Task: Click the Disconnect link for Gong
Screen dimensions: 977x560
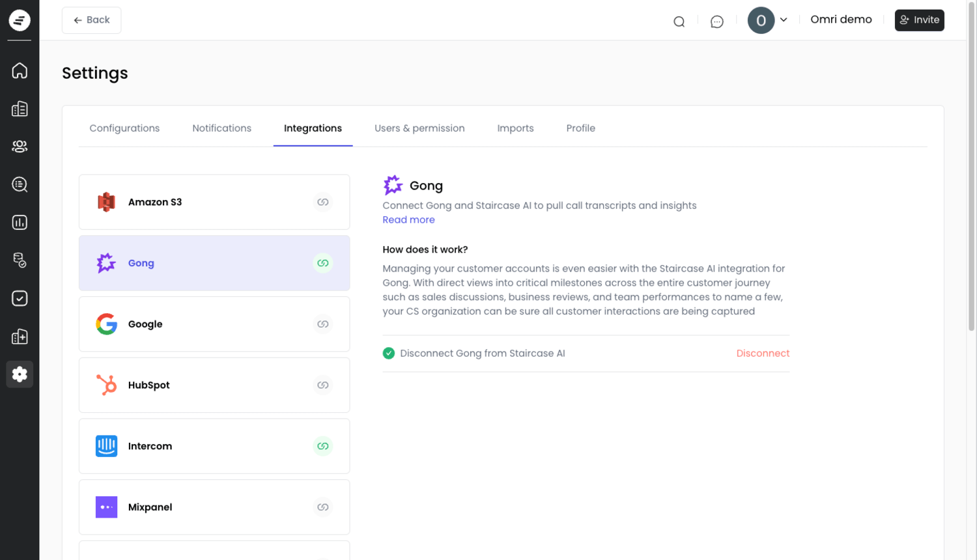Action: click(762, 354)
